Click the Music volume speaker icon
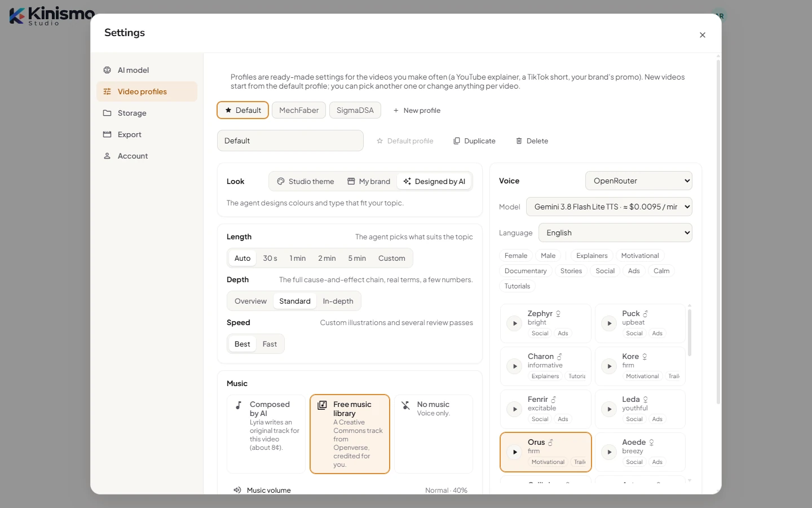Image resolution: width=812 pixels, height=508 pixels. click(237, 490)
